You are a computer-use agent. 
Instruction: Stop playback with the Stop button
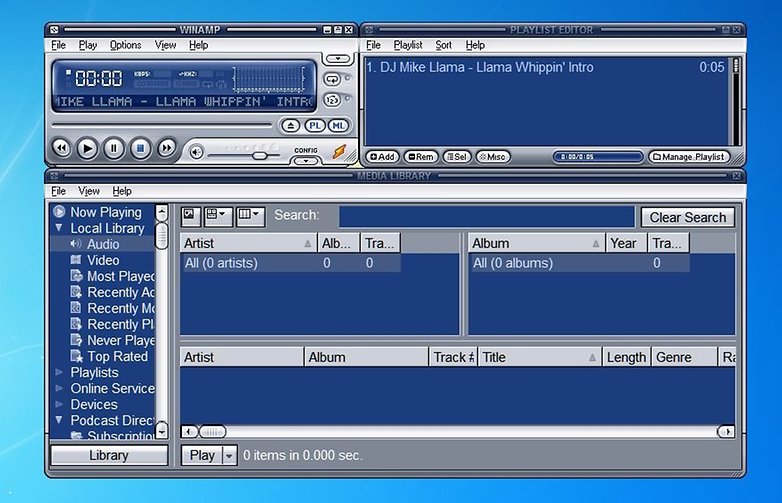[x=140, y=148]
